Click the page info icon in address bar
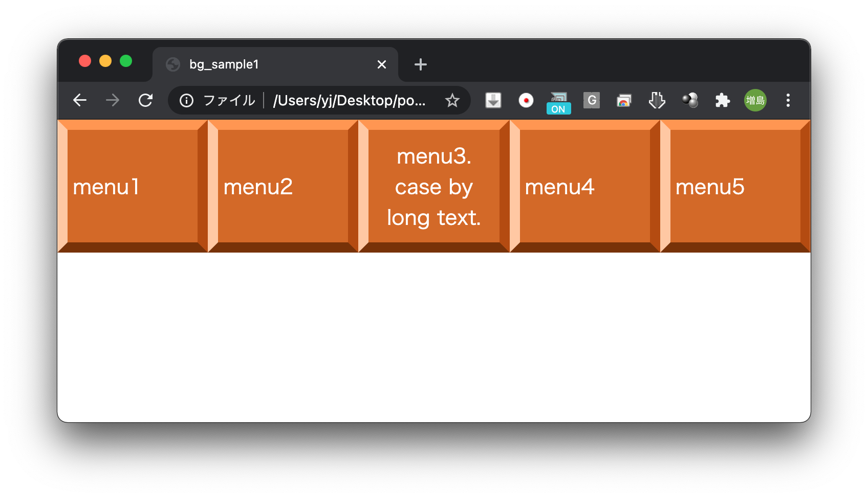868x498 pixels. 186,100
